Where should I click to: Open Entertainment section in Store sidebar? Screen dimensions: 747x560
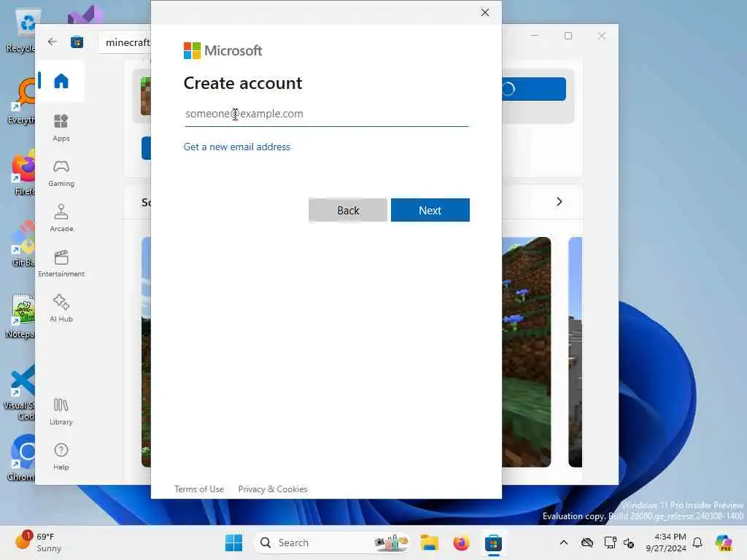click(x=61, y=264)
